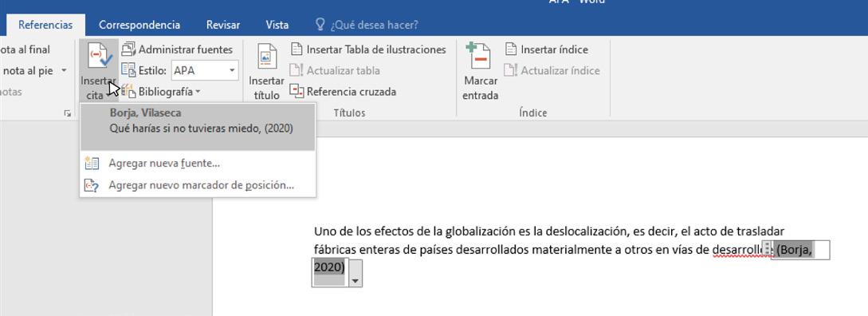Screen dimensions: 868x316
Task: Select Insertar Tabla de ilustraciones
Action: coord(369,49)
